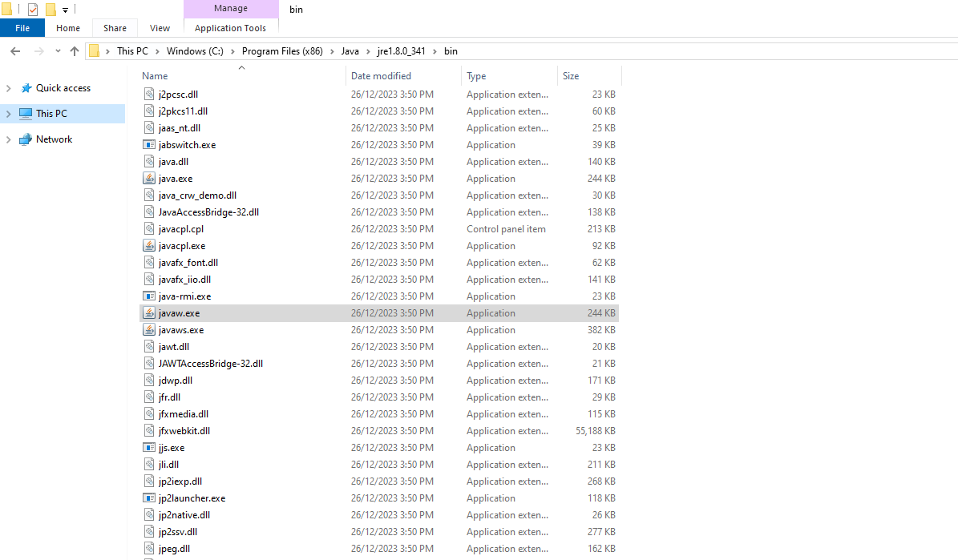Select java_crw_demo.dll file name
Viewport: 958px width, 560px height.
(197, 195)
